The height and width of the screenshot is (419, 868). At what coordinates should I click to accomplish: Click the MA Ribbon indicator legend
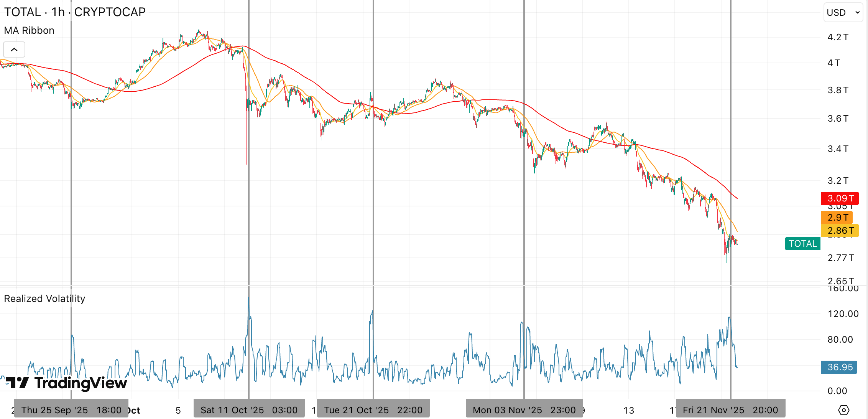point(29,30)
